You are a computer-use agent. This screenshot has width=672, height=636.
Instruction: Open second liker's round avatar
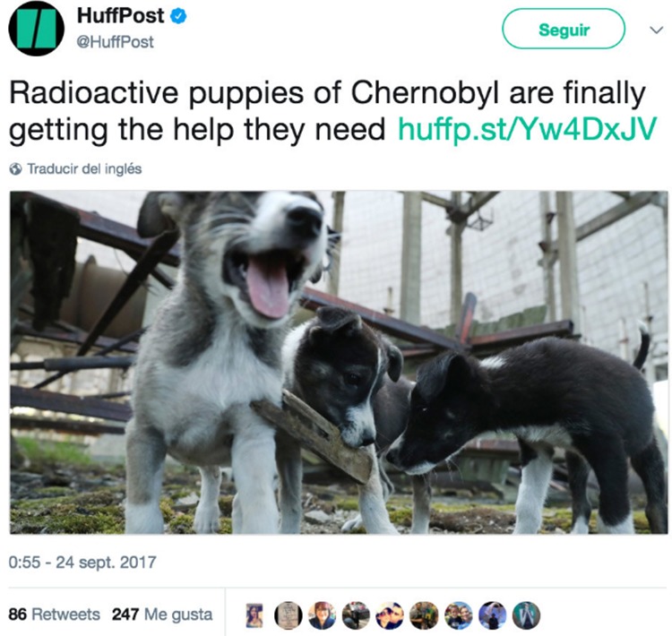tap(288, 615)
